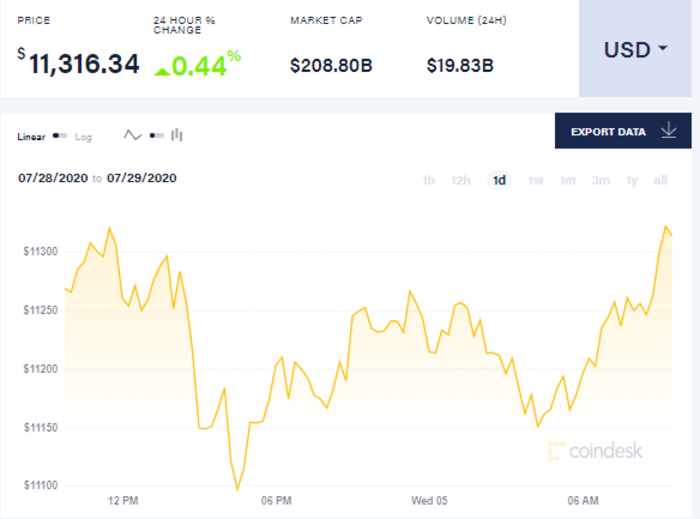
Task: Switch to the 1m time range
Action: click(x=567, y=180)
